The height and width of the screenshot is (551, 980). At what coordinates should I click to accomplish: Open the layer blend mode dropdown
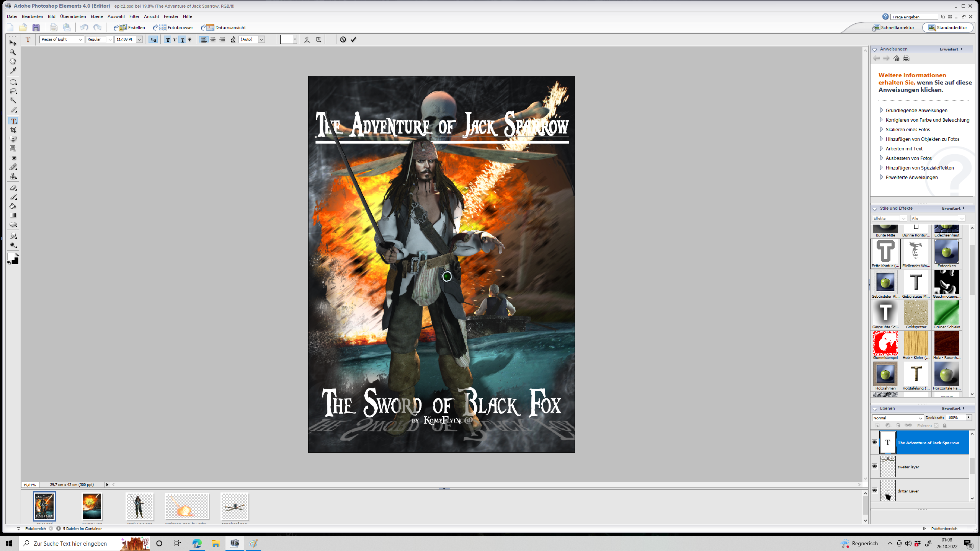pos(898,418)
